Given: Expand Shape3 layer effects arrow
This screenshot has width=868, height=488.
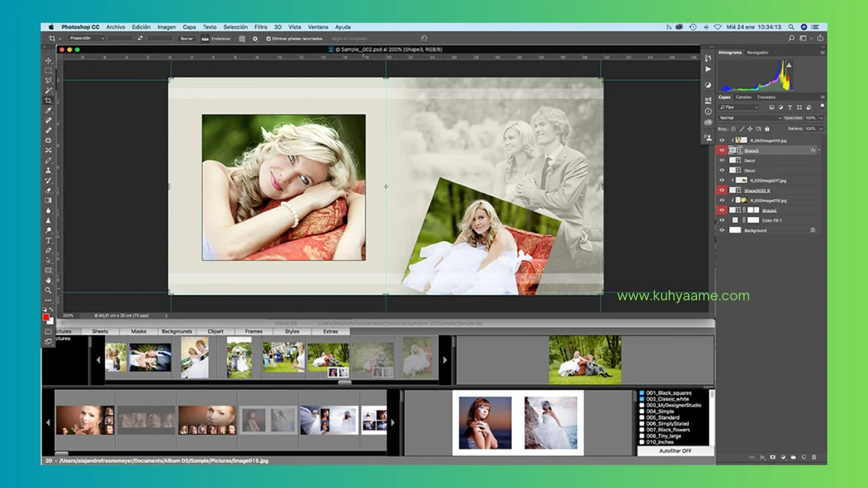Looking at the screenshot, I should click(x=819, y=150).
